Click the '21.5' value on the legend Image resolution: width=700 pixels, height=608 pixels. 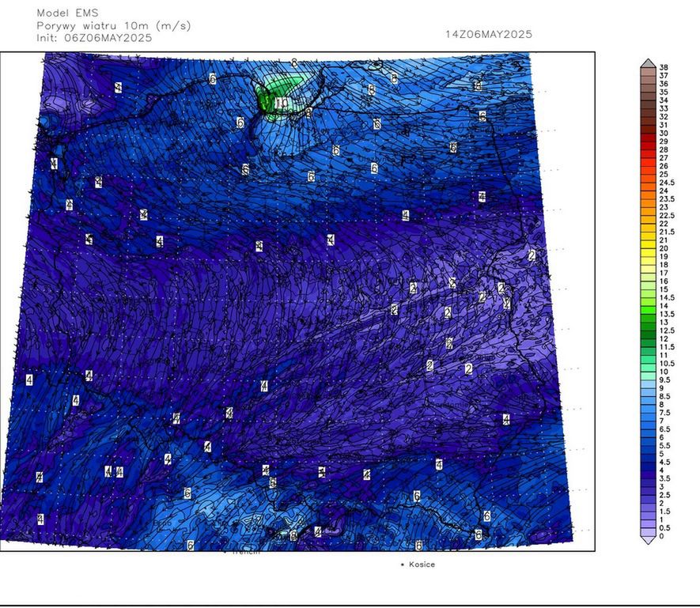[x=667, y=232]
